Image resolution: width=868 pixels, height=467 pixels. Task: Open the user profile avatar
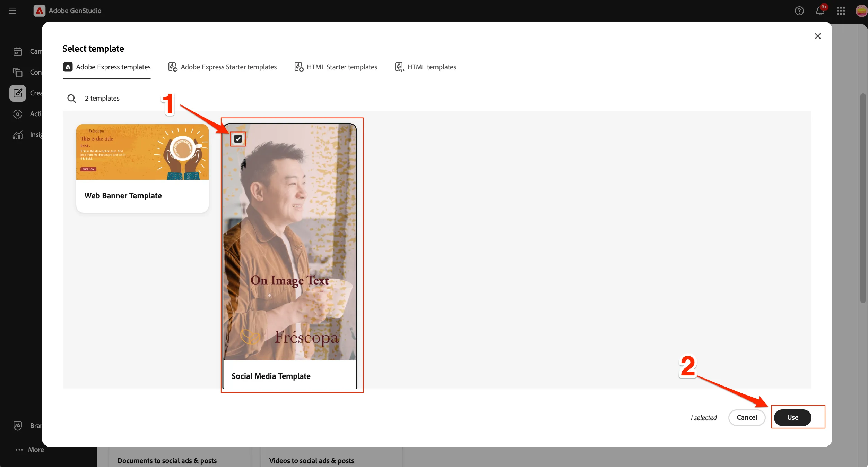[x=861, y=11]
